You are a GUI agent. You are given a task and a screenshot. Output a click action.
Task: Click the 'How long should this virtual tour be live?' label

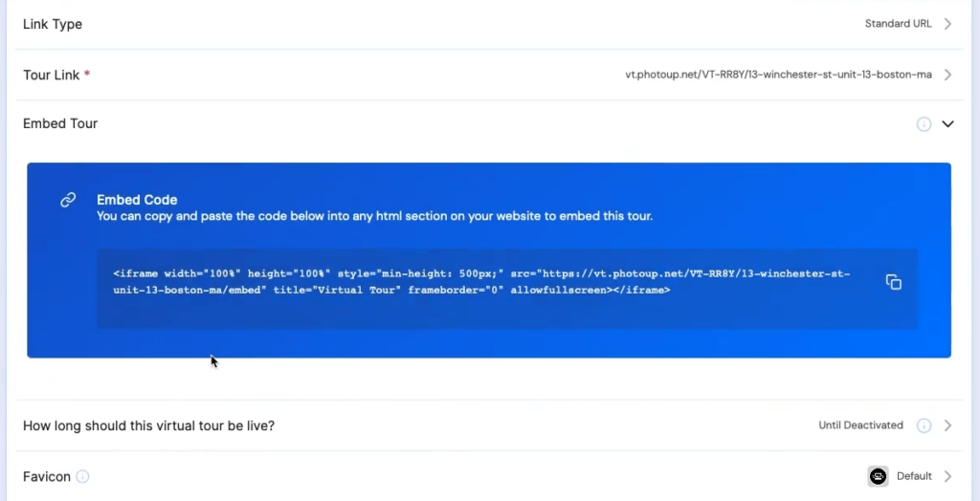(x=148, y=425)
